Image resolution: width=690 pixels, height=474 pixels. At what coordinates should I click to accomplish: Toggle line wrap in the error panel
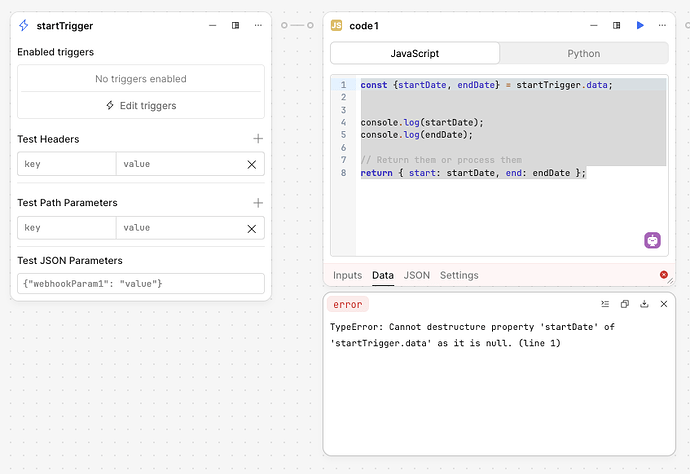coord(605,304)
